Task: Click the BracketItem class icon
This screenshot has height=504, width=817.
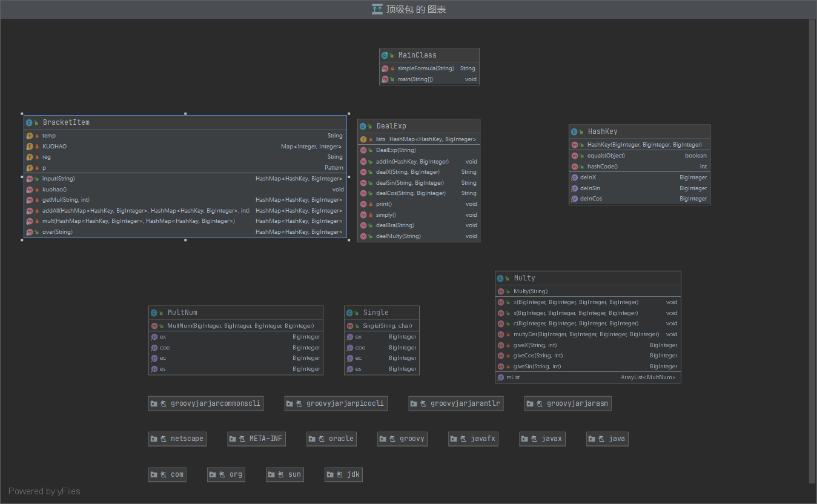Action: pyautogui.click(x=29, y=122)
